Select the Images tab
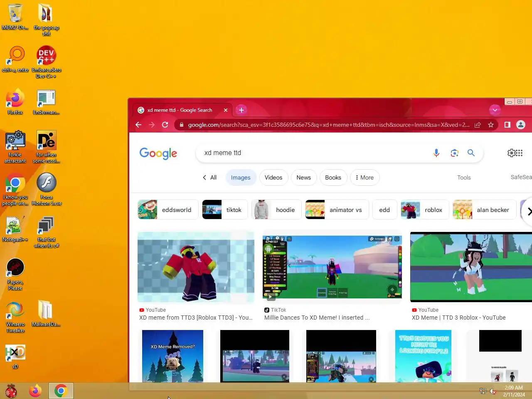 [x=241, y=177]
